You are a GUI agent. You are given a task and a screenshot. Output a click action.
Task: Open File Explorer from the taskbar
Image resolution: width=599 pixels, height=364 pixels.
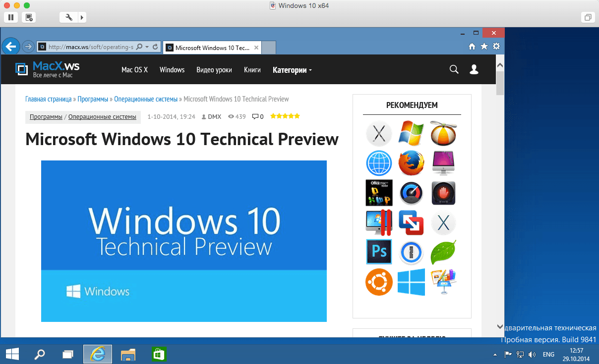(128, 354)
